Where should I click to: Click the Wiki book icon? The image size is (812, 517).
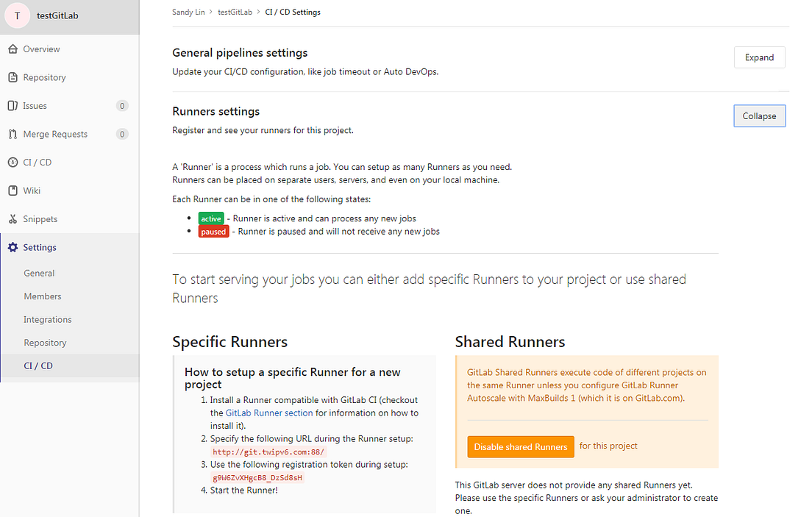click(x=13, y=190)
